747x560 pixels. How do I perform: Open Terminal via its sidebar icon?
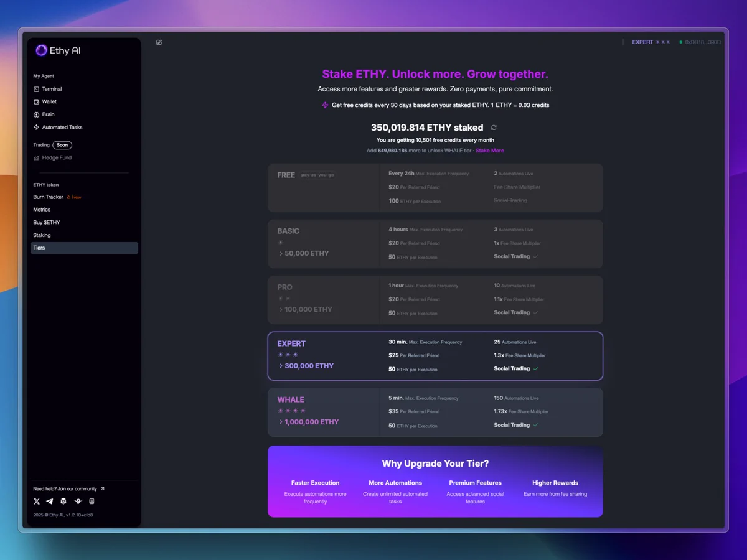pos(36,90)
